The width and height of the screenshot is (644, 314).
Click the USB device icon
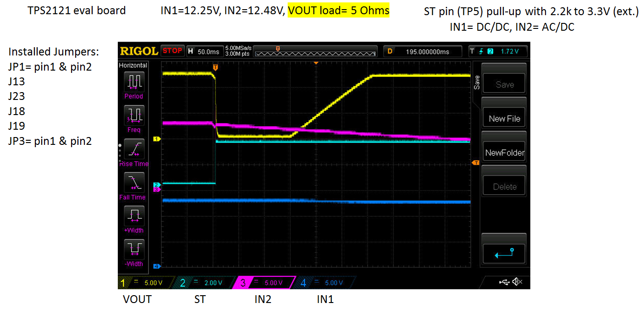[504, 283]
